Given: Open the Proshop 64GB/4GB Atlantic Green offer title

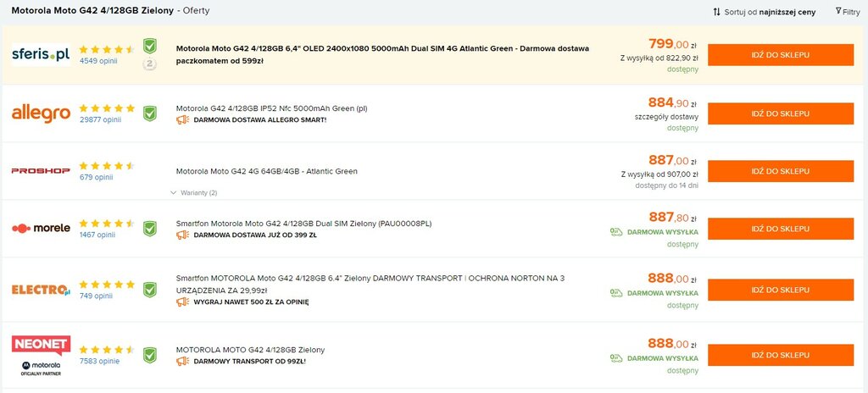Looking at the screenshot, I should point(267,171).
